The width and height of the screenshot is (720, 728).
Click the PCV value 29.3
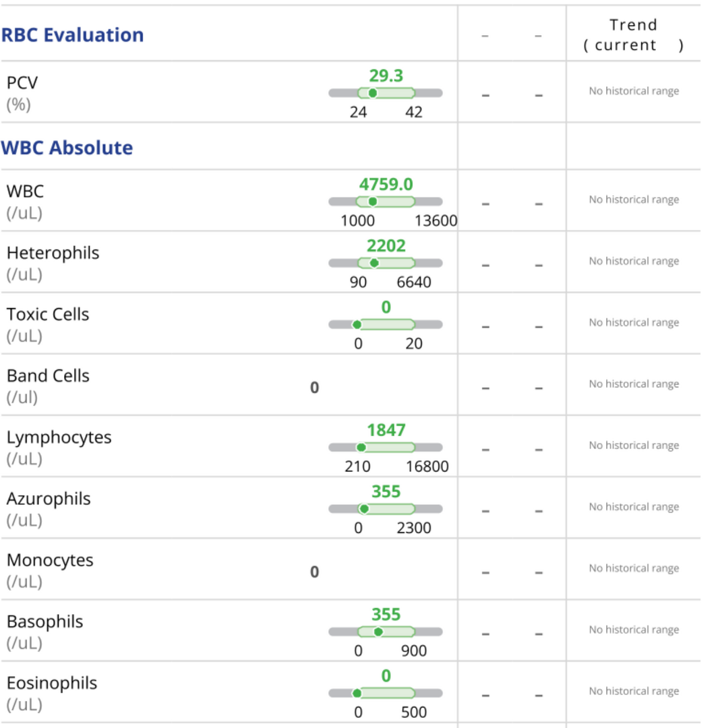click(x=386, y=75)
